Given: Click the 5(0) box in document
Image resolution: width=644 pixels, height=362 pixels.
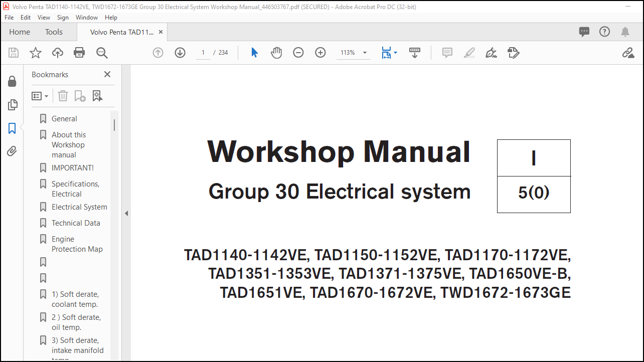Looking at the screenshot, I should [534, 194].
